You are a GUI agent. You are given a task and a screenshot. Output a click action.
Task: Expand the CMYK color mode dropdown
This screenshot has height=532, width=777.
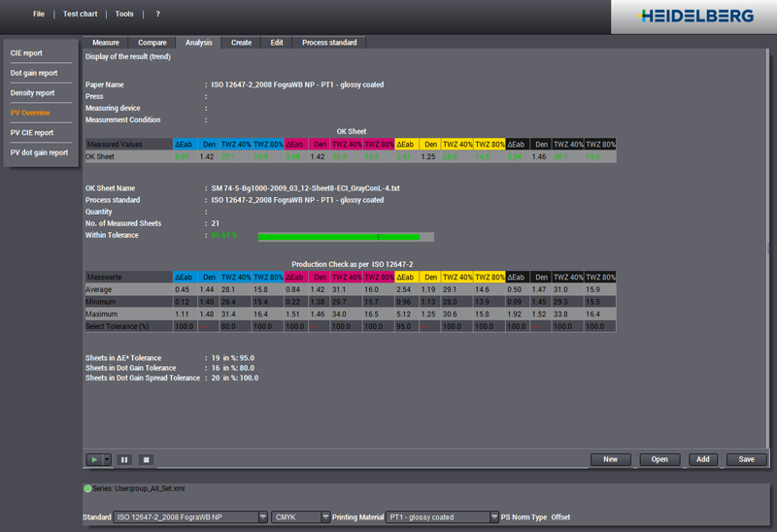click(x=325, y=517)
